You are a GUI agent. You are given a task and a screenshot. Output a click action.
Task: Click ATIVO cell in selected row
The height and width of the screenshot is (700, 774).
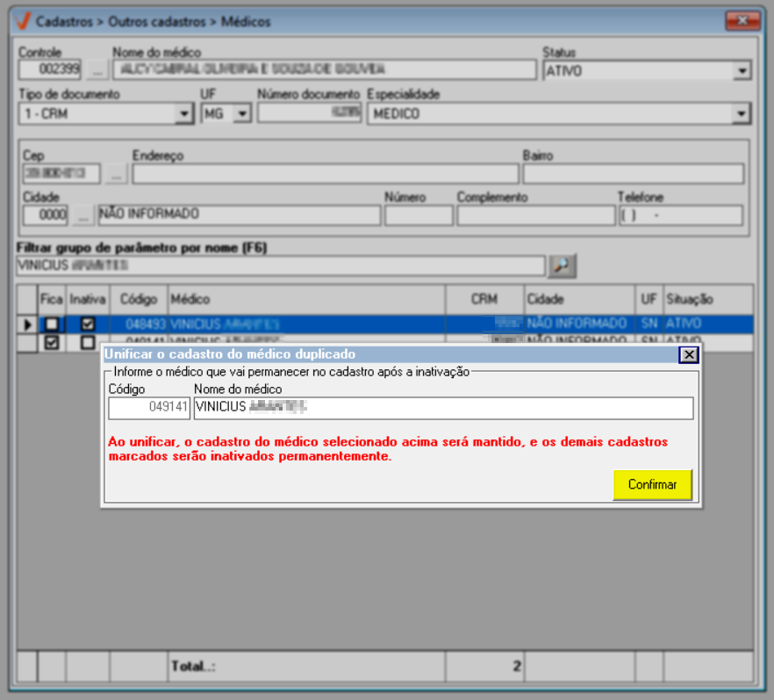click(708, 324)
